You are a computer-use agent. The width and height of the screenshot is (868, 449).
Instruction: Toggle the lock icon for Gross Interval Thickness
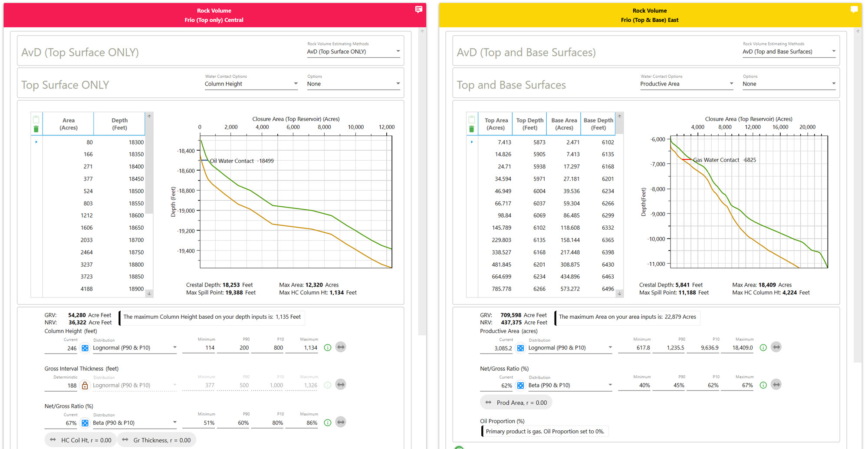(85, 385)
